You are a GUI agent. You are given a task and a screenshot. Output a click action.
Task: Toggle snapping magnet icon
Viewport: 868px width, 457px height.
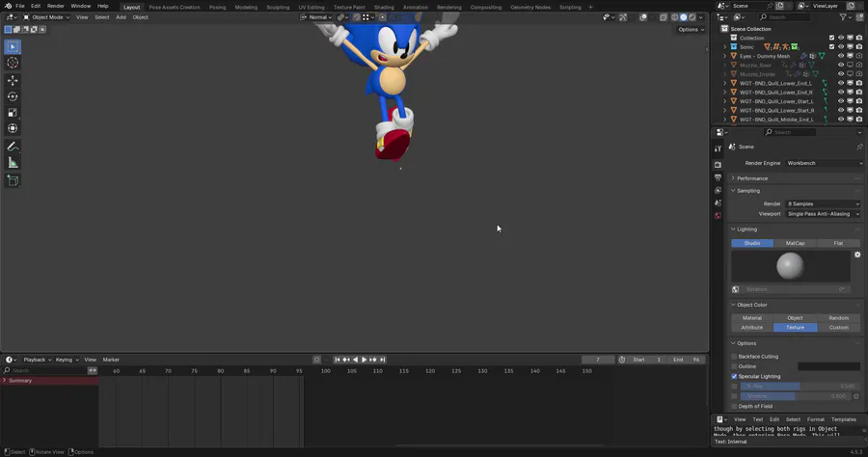357,17
